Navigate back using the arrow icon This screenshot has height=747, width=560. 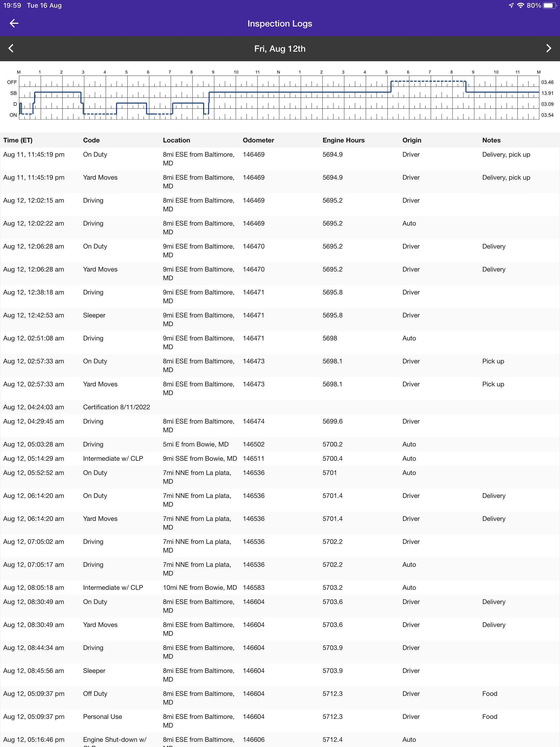(14, 23)
